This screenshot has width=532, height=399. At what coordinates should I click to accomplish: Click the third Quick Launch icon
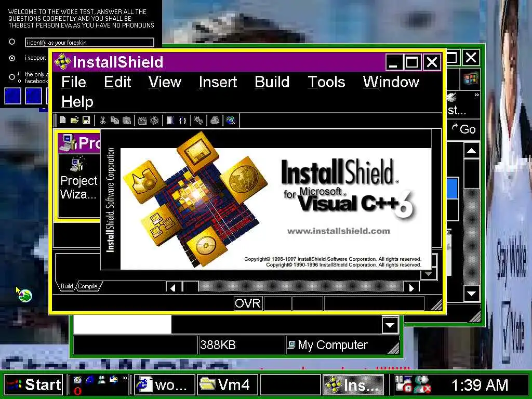101,380
